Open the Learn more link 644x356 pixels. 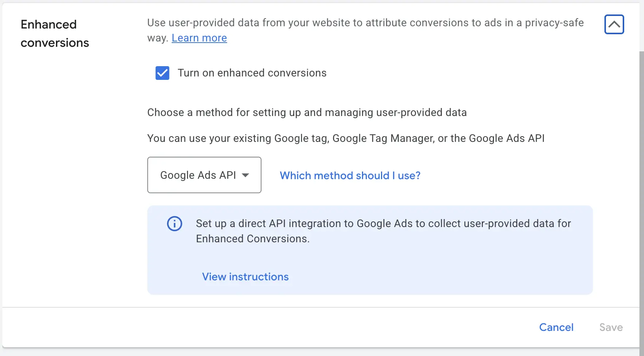tap(199, 38)
